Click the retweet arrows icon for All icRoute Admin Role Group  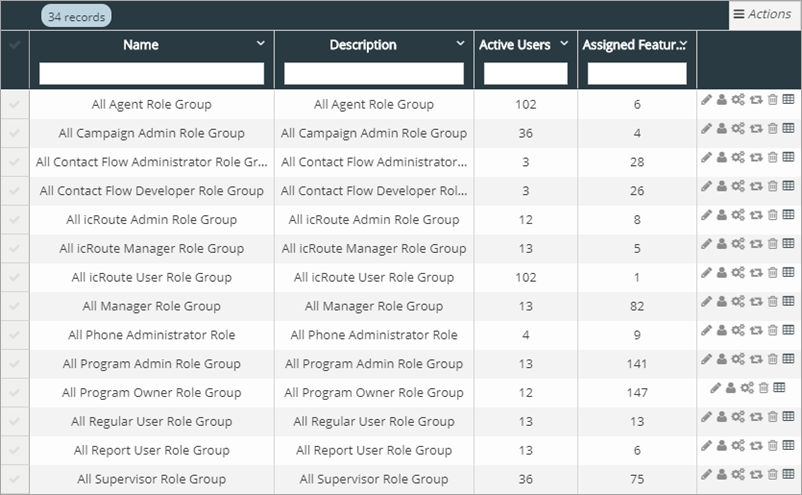(756, 215)
